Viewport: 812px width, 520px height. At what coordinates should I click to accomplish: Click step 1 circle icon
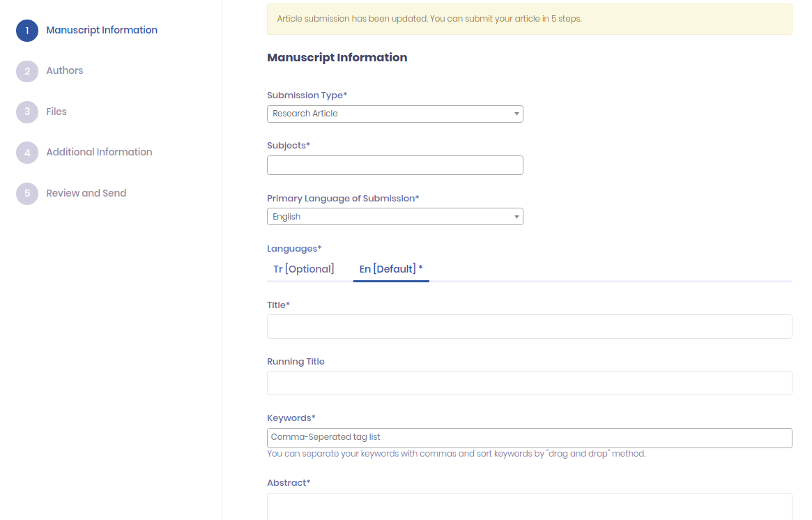(x=27, y=31)
